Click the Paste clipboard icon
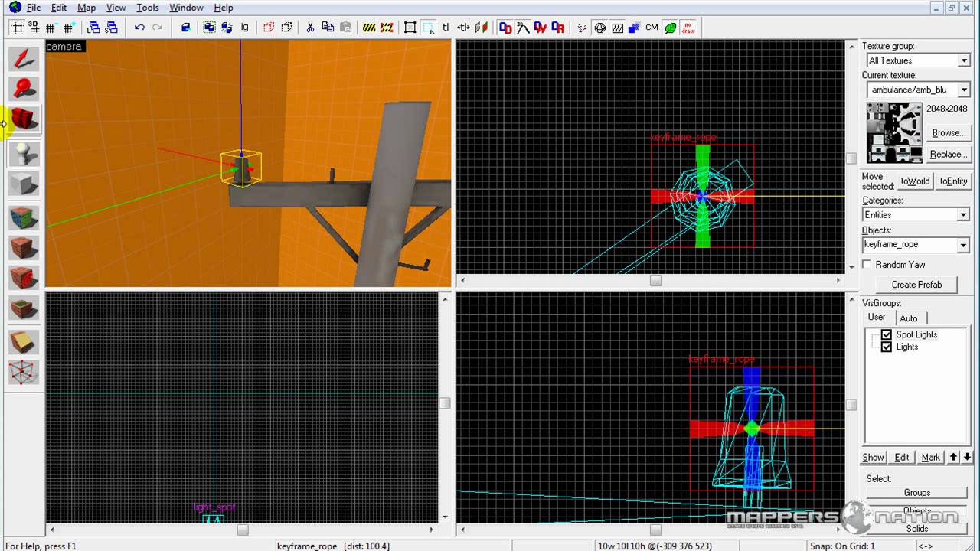980x551 pixels. pos(345,28)
